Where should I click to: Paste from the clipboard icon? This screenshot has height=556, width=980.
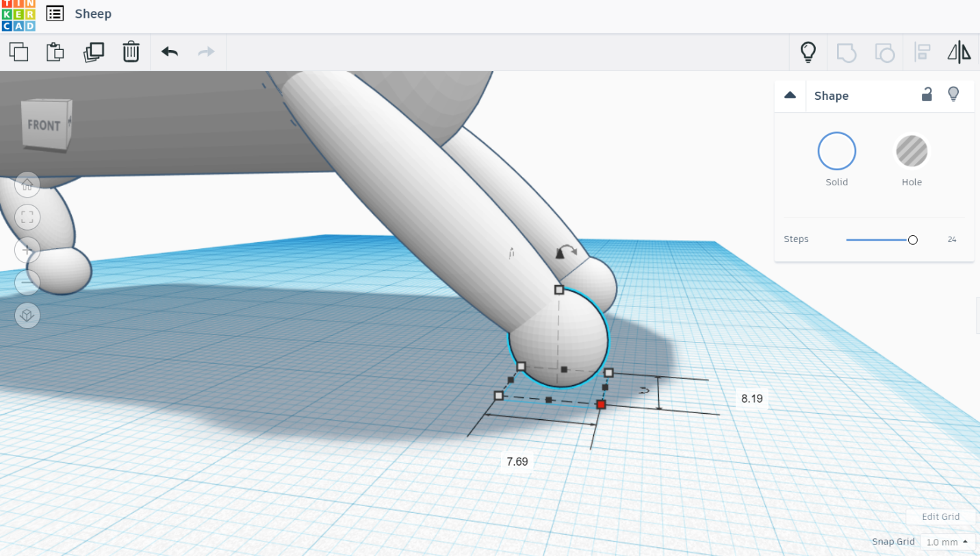click(55, 52)
